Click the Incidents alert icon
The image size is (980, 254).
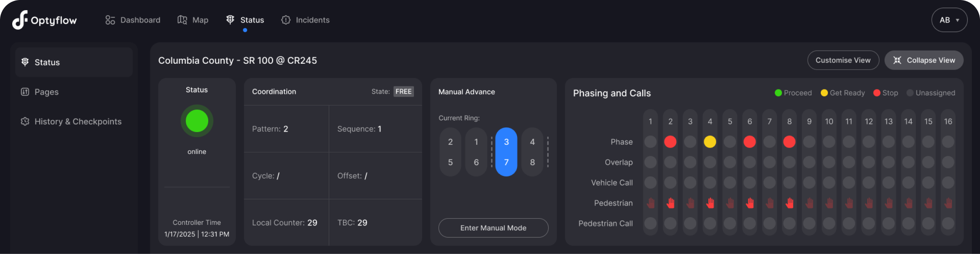coord(286,20)
